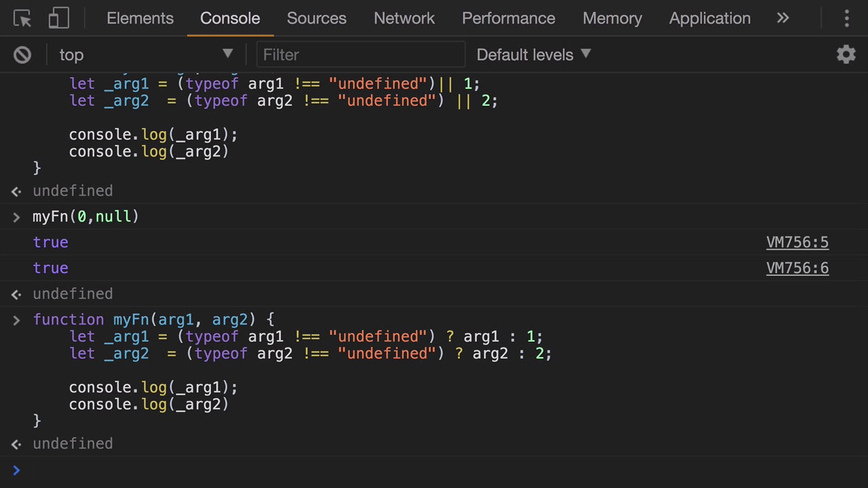Viewport: 868px width, 488px height.
Task: Click the ternary '_arg1' line ending with ': 1;'
Action: [306, 337]
